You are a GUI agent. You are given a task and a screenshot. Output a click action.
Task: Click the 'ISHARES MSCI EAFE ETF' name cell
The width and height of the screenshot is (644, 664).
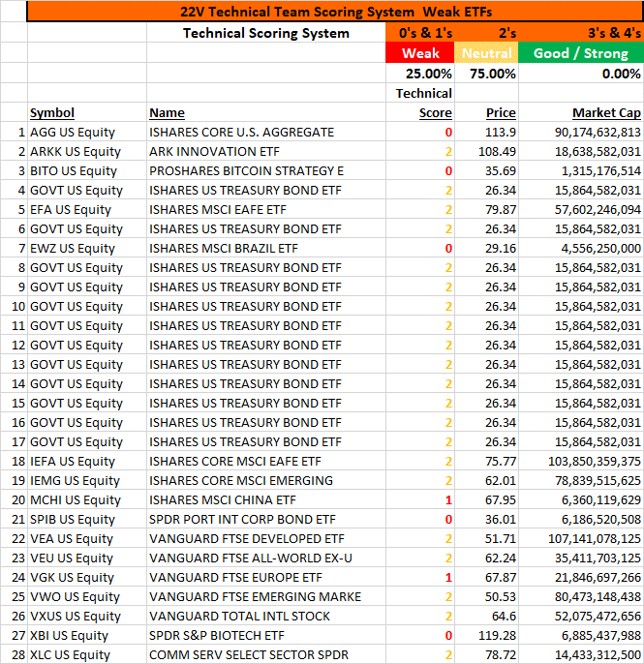[266, 210]
